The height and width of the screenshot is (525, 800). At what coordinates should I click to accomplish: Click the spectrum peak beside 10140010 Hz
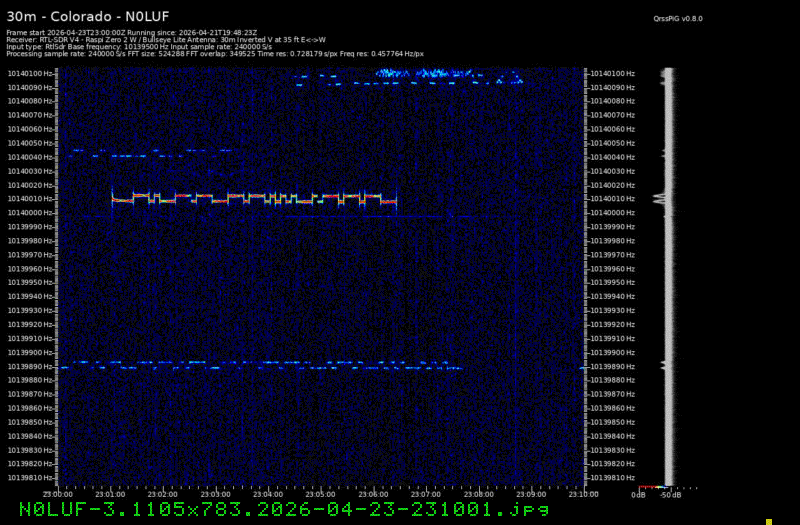click(660, 198)
